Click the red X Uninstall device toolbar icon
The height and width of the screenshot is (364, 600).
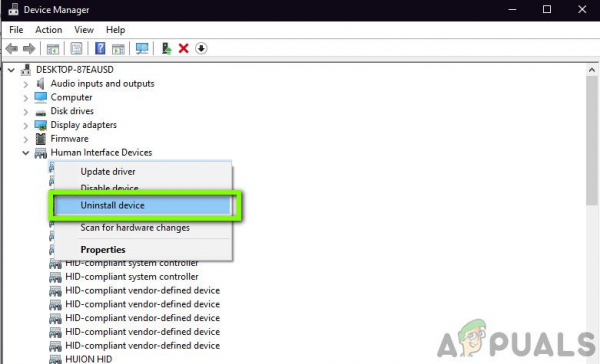[184, 49]
